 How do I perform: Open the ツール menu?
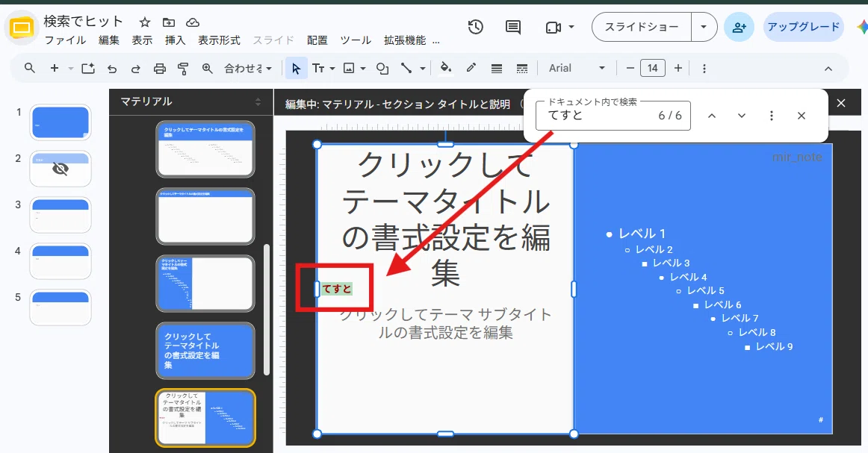[x=356, y=40]
